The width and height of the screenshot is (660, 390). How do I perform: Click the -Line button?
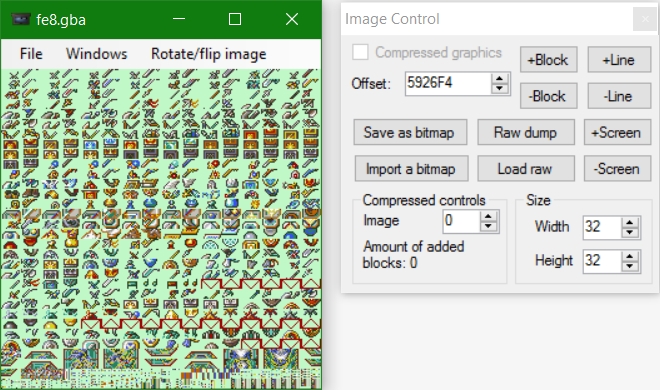click(x=619, y=96)
